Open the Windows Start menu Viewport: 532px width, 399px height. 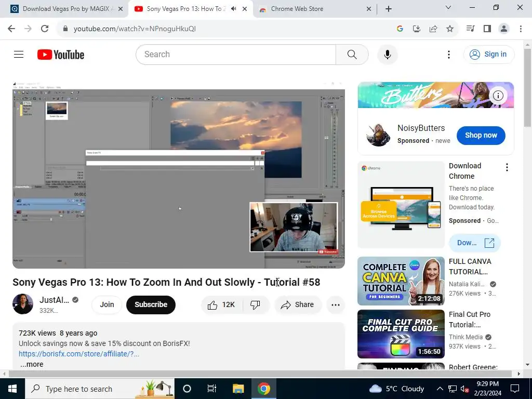coord(12,389)
